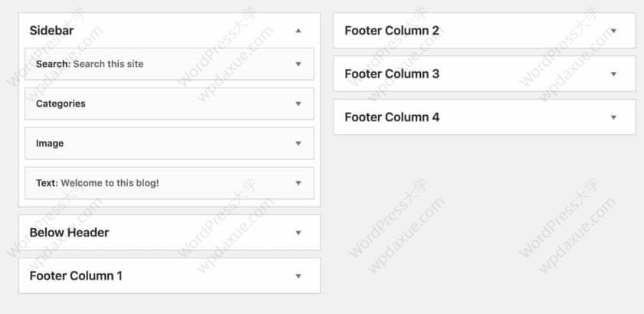
Task: Expand the Footer Column 2 arrow
Action: tap(613, 31)
